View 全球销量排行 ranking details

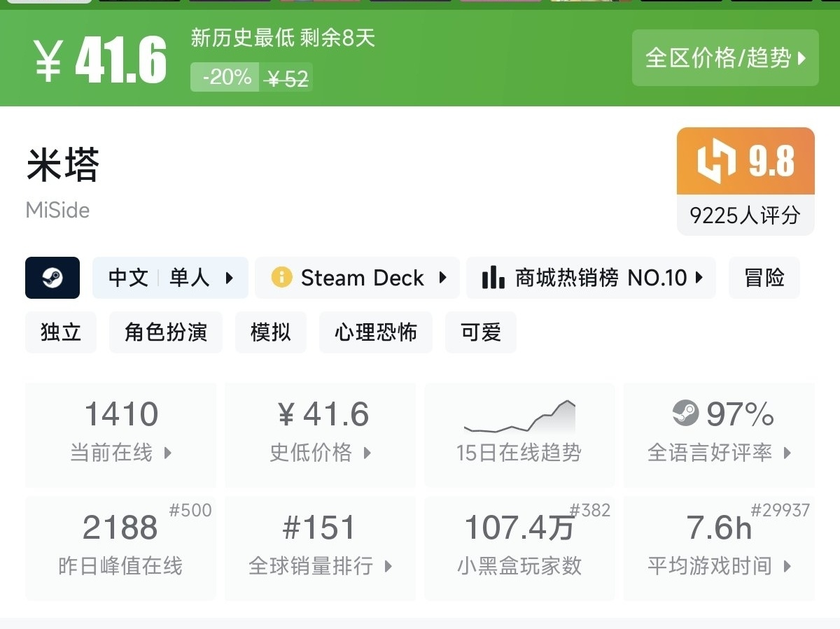click(320, 548)
